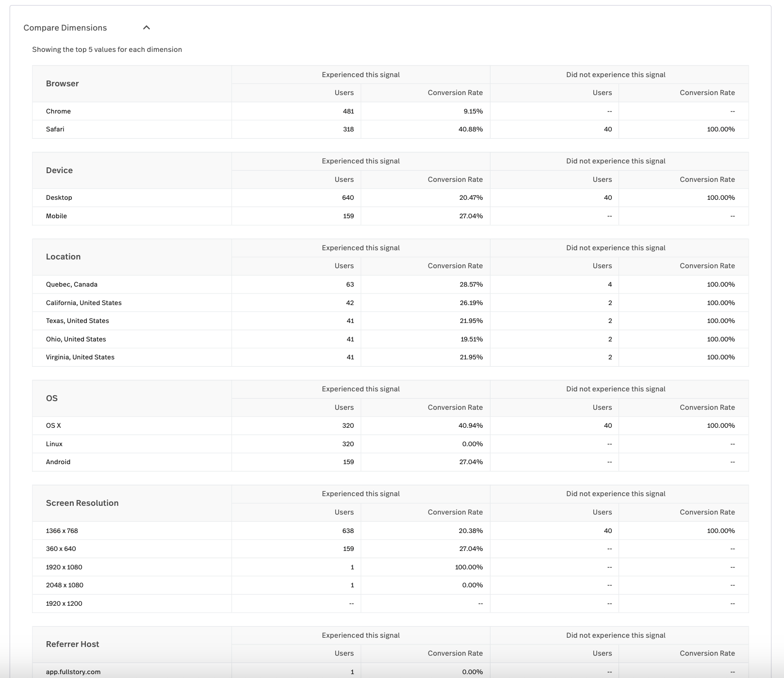Select the 360 x 640 resolution row
784x678 pixels.
coord(61,549)
